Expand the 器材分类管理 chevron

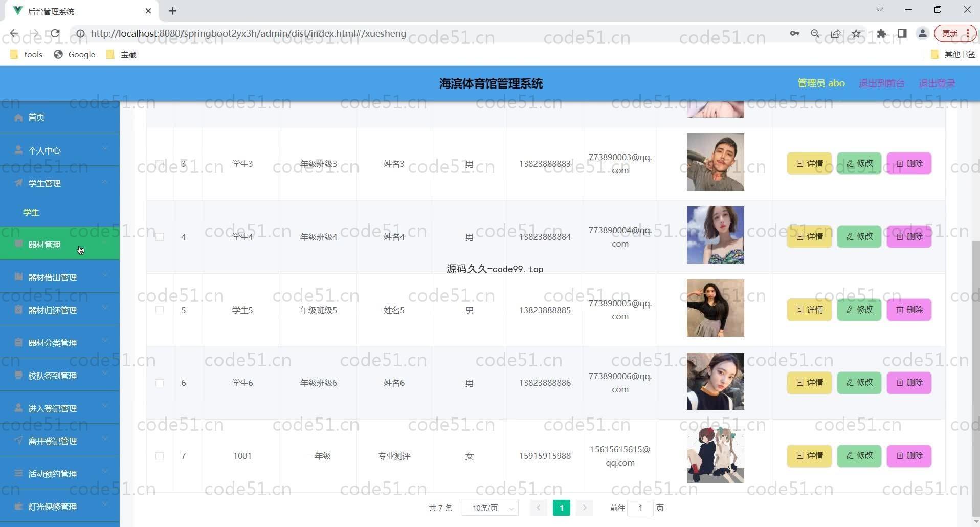click(x=105, y=341)
